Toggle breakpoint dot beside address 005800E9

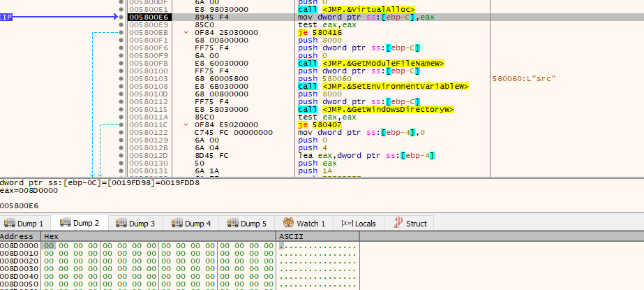pos(120,24)
